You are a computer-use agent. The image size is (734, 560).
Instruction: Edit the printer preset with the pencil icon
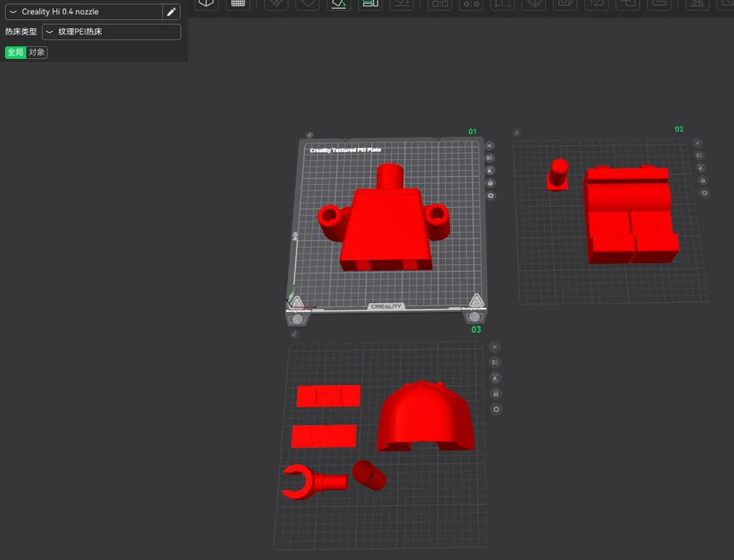pyautogui.click(x=171, y=12)
